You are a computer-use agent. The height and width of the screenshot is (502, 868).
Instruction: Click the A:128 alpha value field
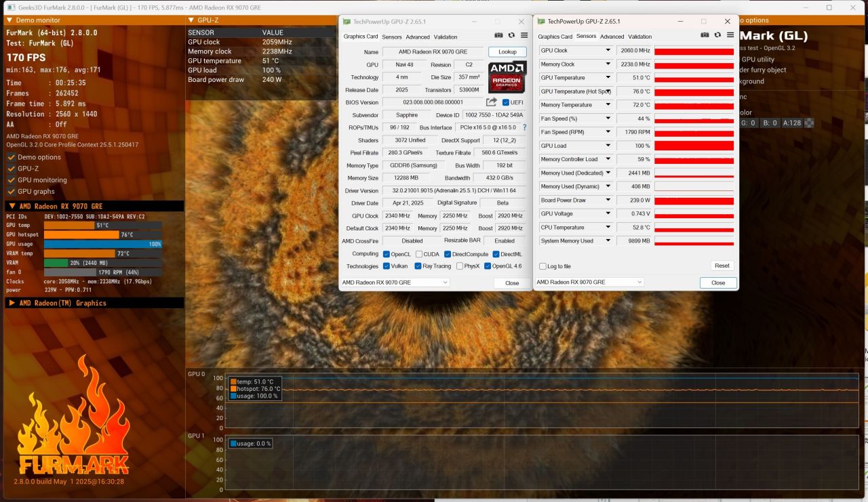[x=791, y=123]
